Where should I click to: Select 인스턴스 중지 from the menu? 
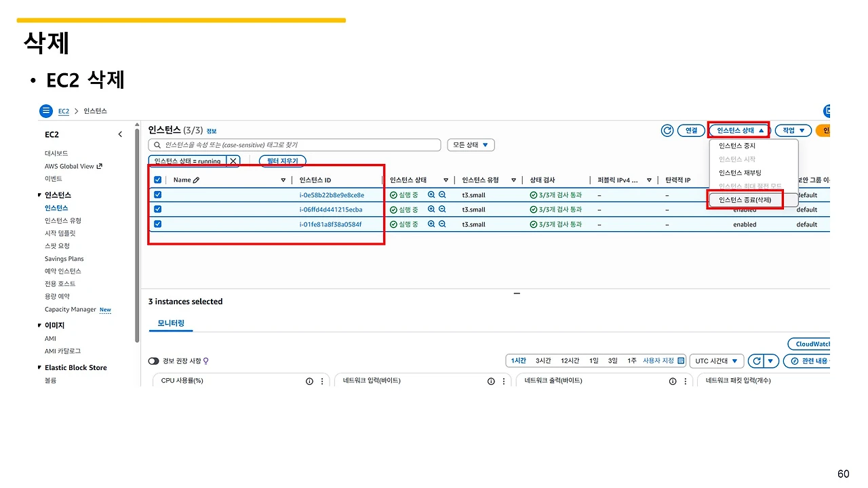click(737, 146)
